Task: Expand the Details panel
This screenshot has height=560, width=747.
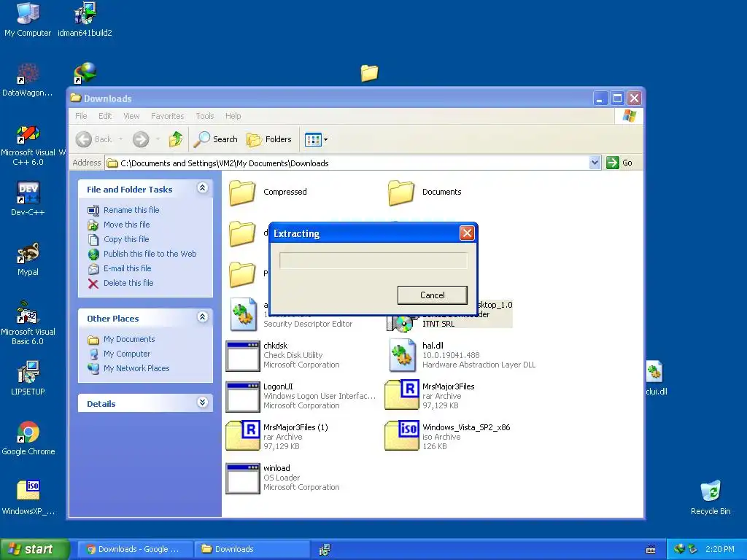Action: pos(202,402)
